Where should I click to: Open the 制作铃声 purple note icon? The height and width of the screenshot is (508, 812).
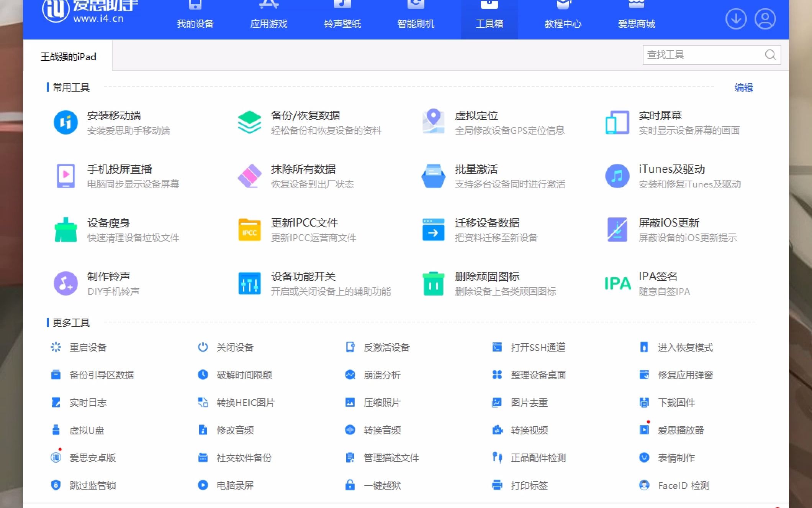[65, 283]
